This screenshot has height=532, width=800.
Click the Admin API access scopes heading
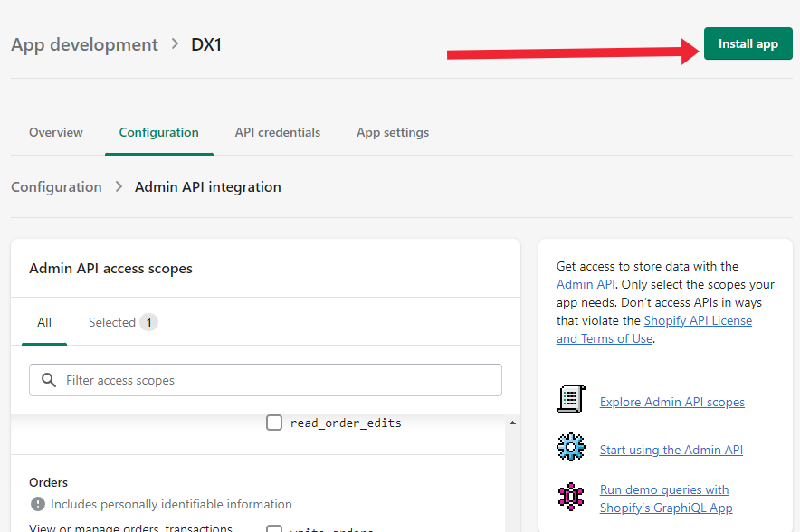pyautogui.click(x=110, y=269)
